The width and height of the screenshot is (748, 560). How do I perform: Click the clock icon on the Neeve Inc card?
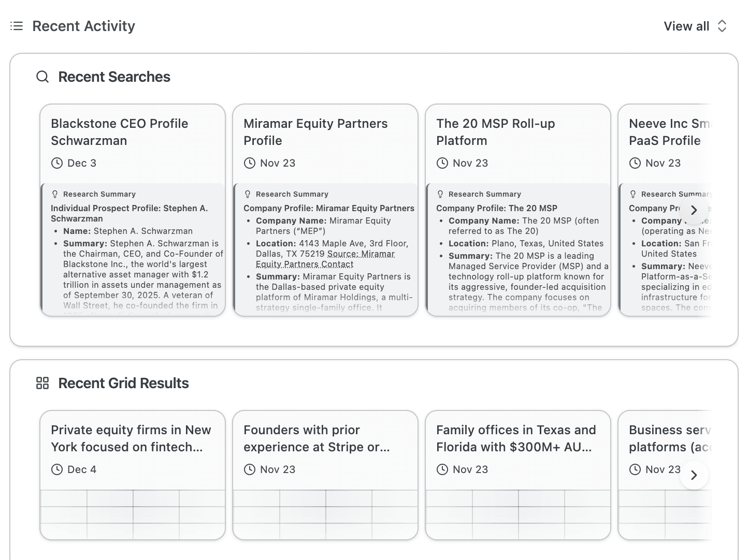tap(635, 163)
